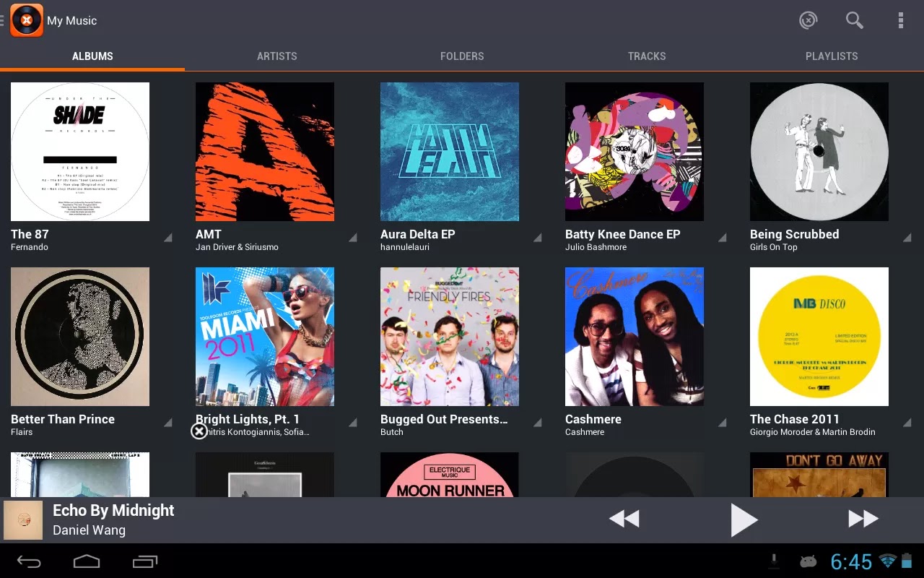Click the Wi-Fi status icon
Screen dimensions: 924x578
coord(887,561)
